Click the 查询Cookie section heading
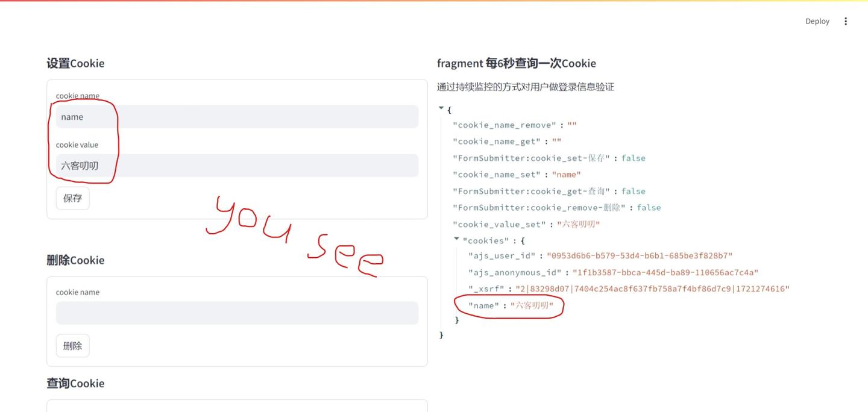Screen dimensions: 868x412 click(75, 383)
